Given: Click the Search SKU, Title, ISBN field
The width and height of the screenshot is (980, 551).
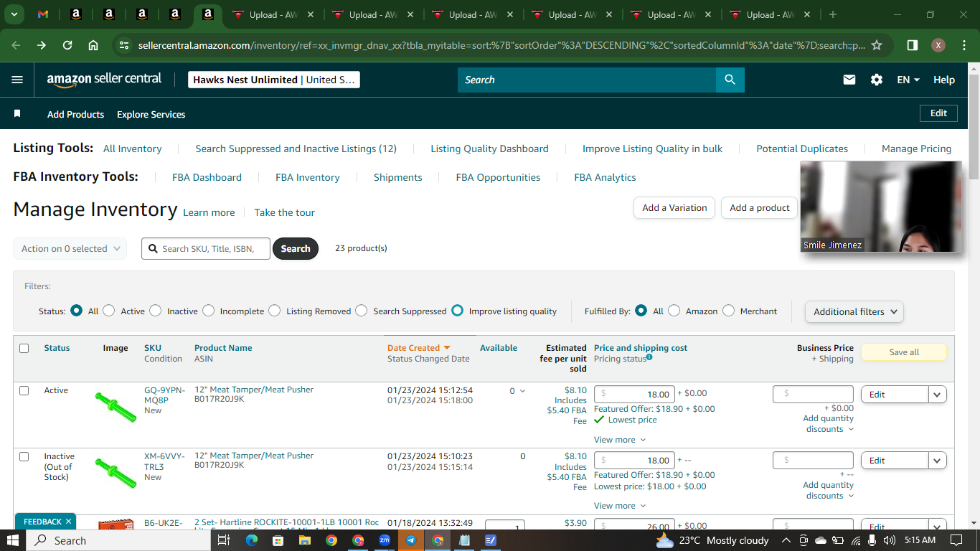Looking at the screenshot, I should click(x=206, y=248).
